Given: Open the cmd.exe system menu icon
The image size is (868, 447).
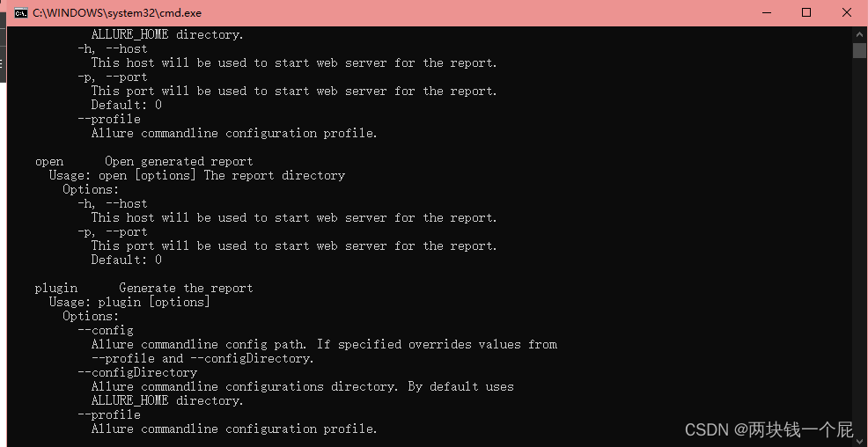Looking at the screenshot, I should tap(20, 12).
